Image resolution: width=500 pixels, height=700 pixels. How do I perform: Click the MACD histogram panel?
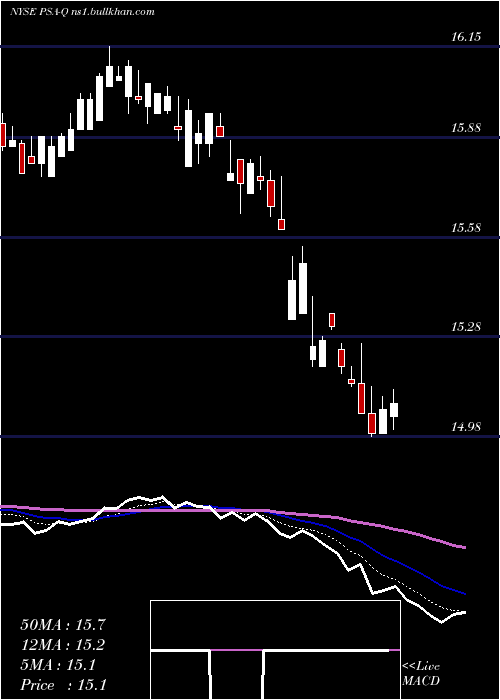click(x=275, y=650)
